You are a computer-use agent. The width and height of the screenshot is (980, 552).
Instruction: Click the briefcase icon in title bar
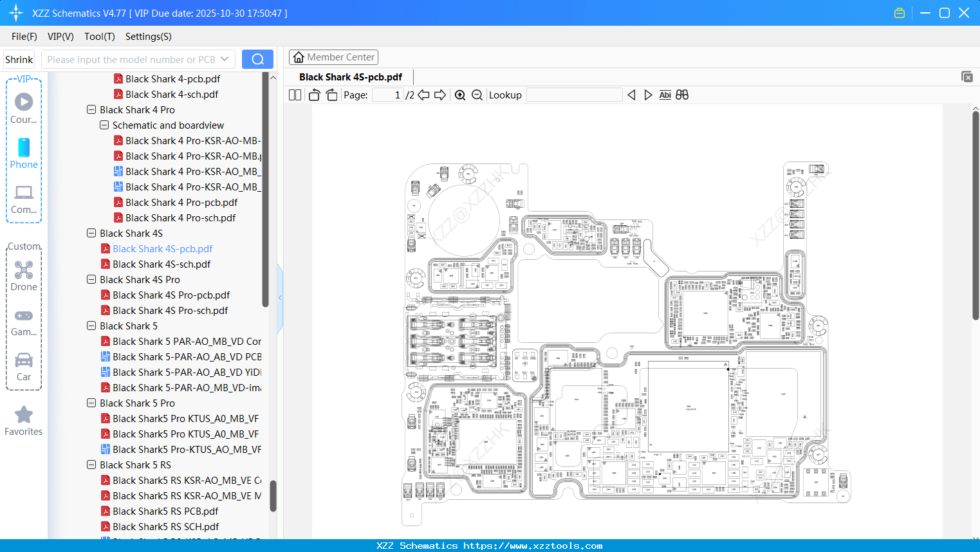899,12
